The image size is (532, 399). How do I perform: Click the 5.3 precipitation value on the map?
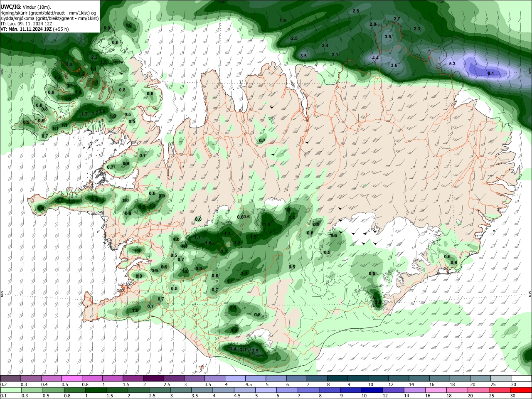(x=452, y=64)
